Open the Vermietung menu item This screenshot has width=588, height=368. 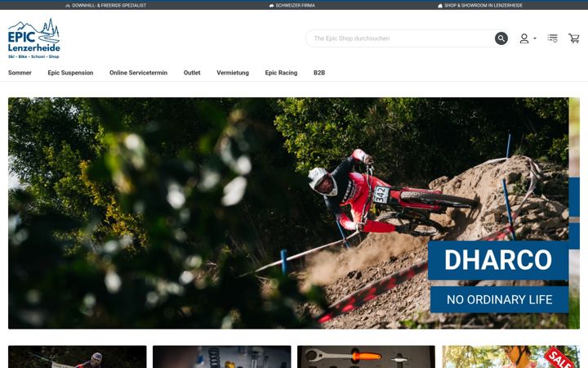(233, 73)
